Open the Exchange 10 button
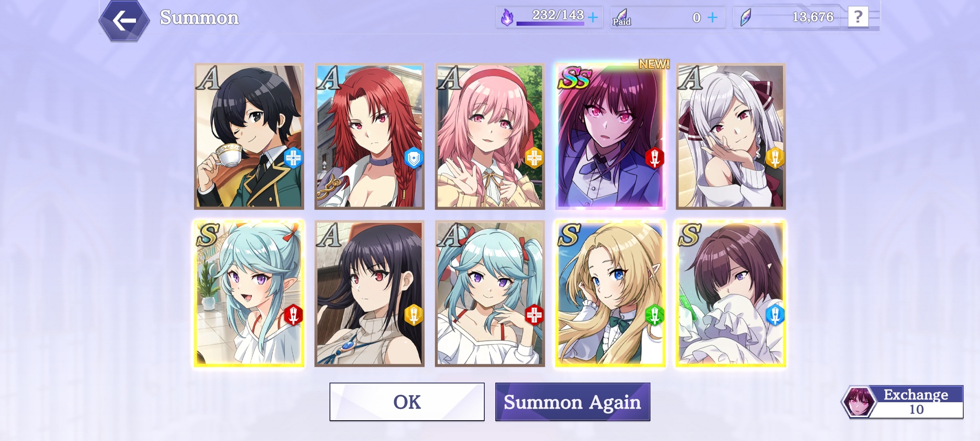The height and width of the screenshot is (441, 980). pos(902,402)
